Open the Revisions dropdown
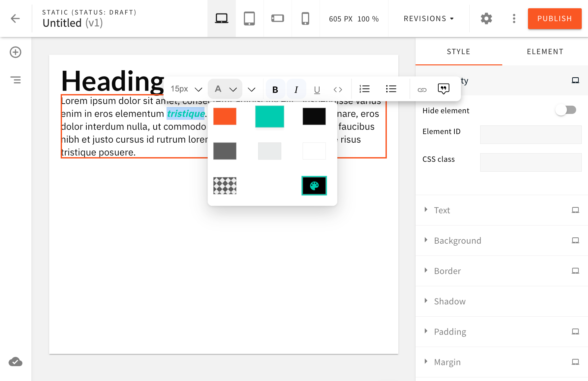This screenshot has width=588, height=381. click(x=428, y=19)
